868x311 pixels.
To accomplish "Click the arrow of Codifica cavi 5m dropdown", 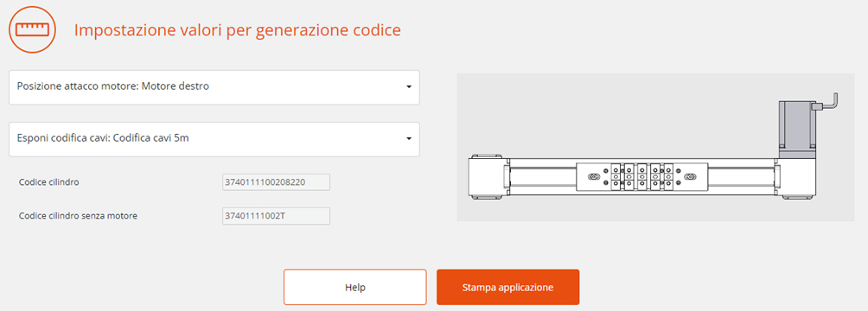I will coord(409,139).
